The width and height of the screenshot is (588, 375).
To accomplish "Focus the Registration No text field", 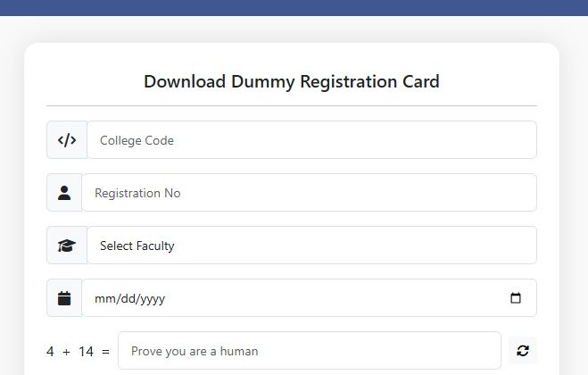I will point(308,193).
